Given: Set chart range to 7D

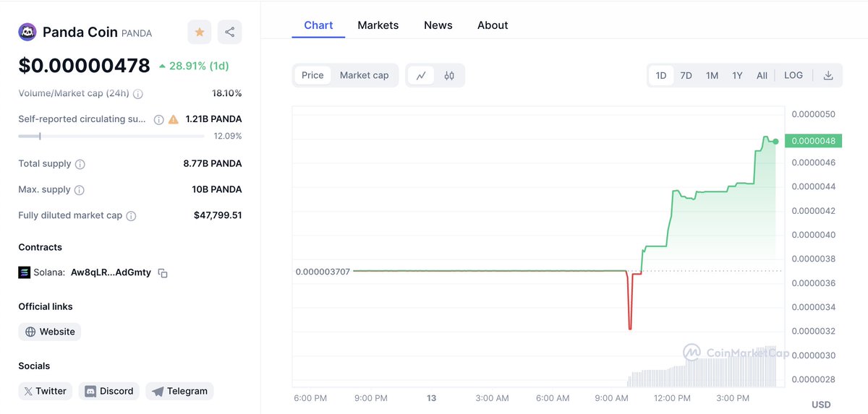Looking at the screenshot, I should coord(686,75).
